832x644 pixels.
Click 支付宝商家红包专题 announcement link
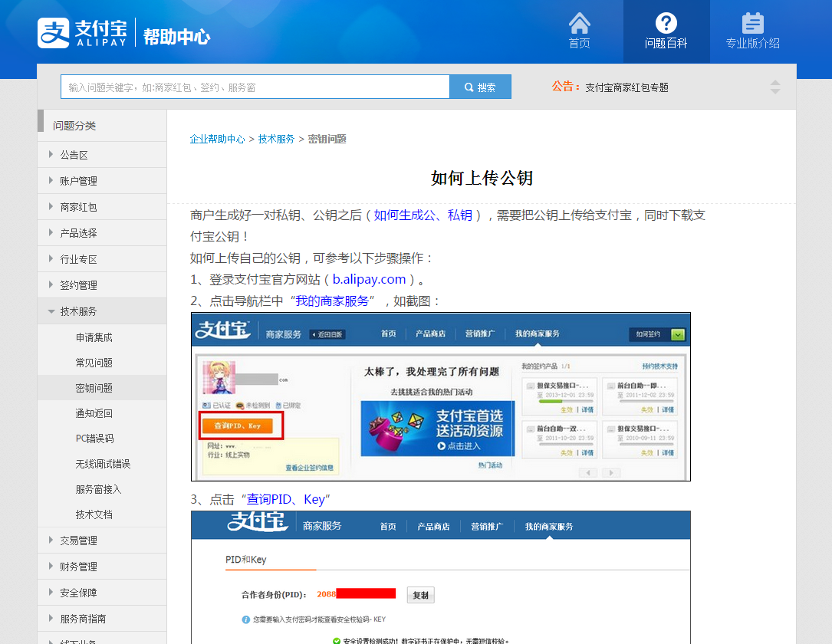coord(626,87)
